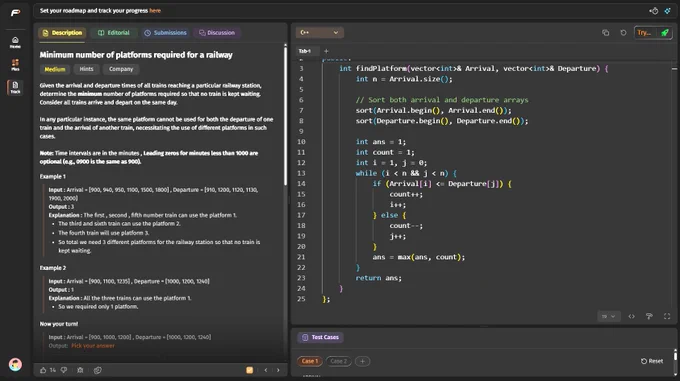Like the problem with thumbs up

click(x=43, y=370)
